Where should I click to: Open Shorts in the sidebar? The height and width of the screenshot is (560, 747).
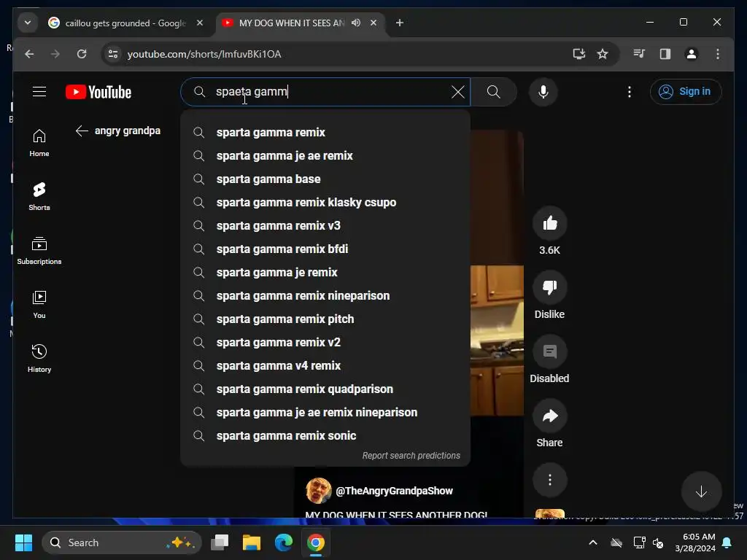pyautogui.click(x=39, y=196)
